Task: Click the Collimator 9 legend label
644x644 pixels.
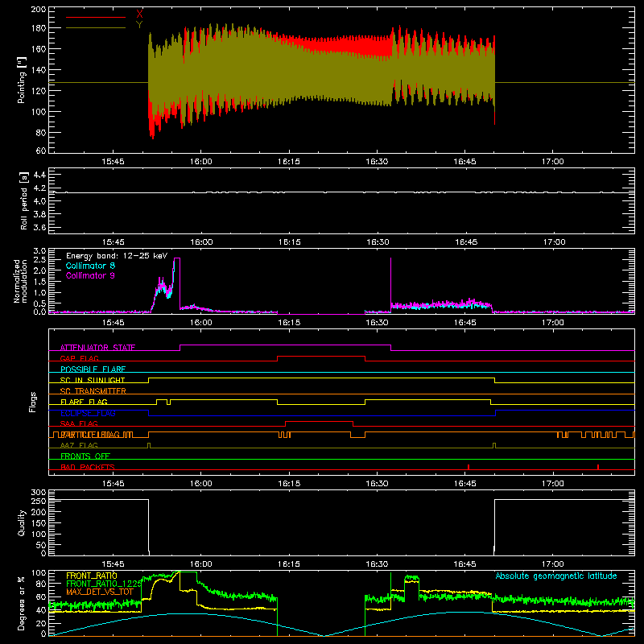Action: (90, 275)
